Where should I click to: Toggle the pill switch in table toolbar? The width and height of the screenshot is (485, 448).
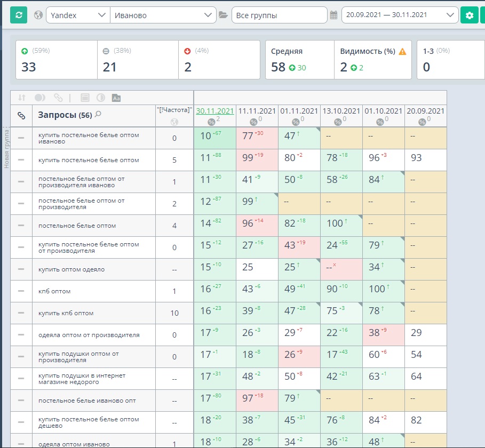pyautogui.click(x=40, y=98)
